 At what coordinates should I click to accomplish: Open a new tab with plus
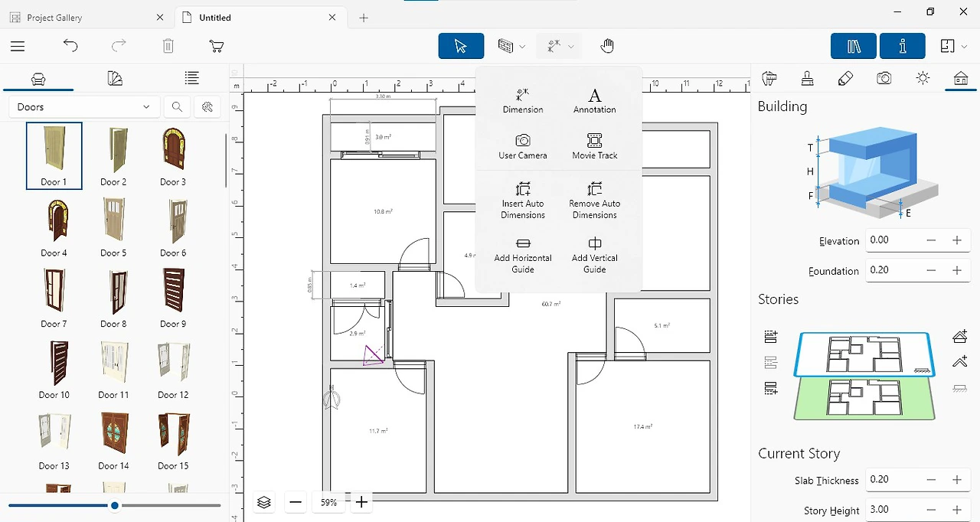point(364,18)
